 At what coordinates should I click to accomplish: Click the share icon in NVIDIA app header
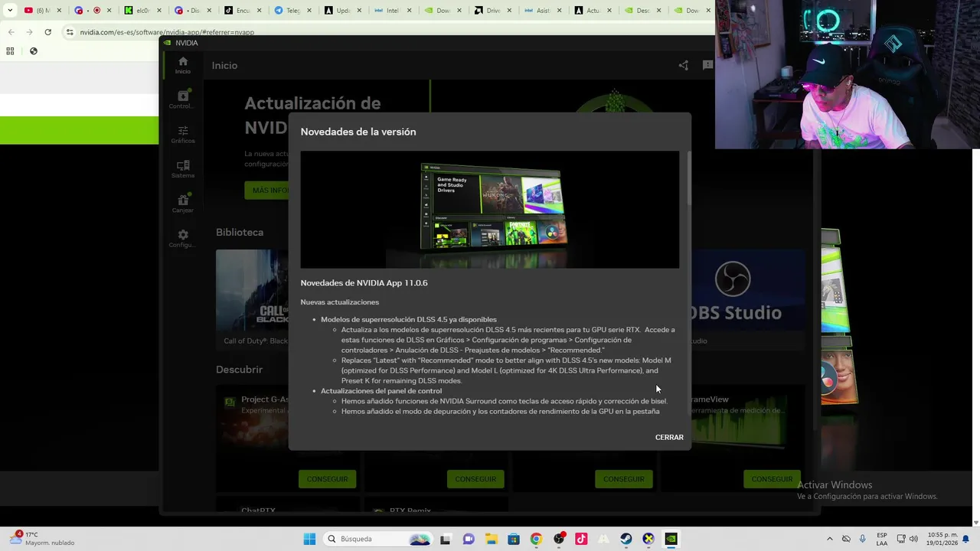pyautogui.click(x=683, y=65)
